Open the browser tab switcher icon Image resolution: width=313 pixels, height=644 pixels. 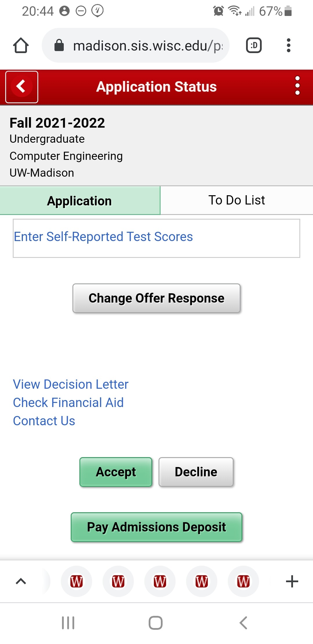254,46
